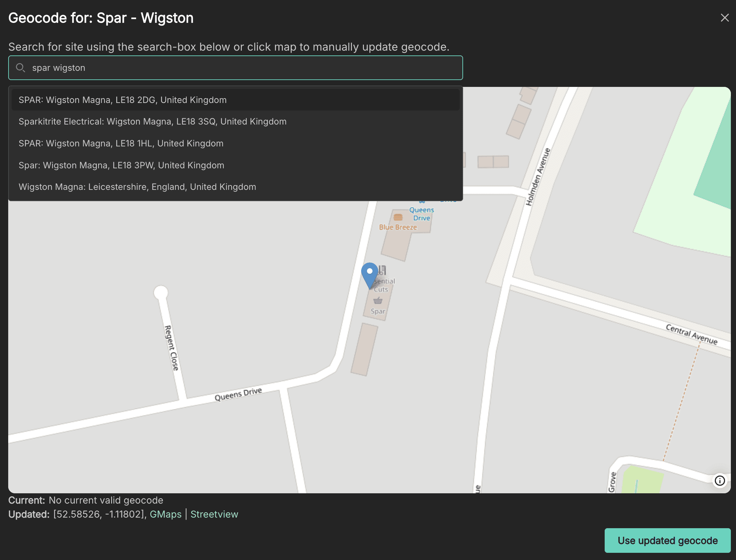Select SPAR Wigston Magna LE18 2DG result
The height and width of the screenshot is (560, 736).
point(236,100)
